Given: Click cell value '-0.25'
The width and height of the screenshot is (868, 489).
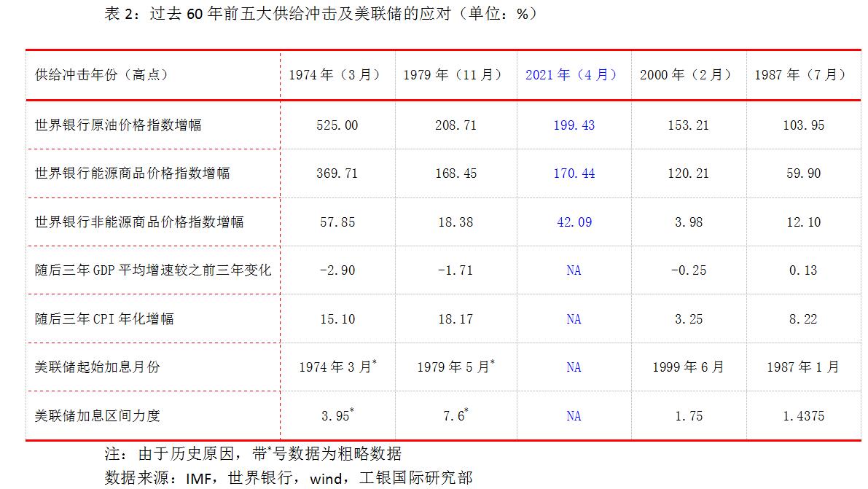Looking at the screenshot, I should (x=688, y=270).
